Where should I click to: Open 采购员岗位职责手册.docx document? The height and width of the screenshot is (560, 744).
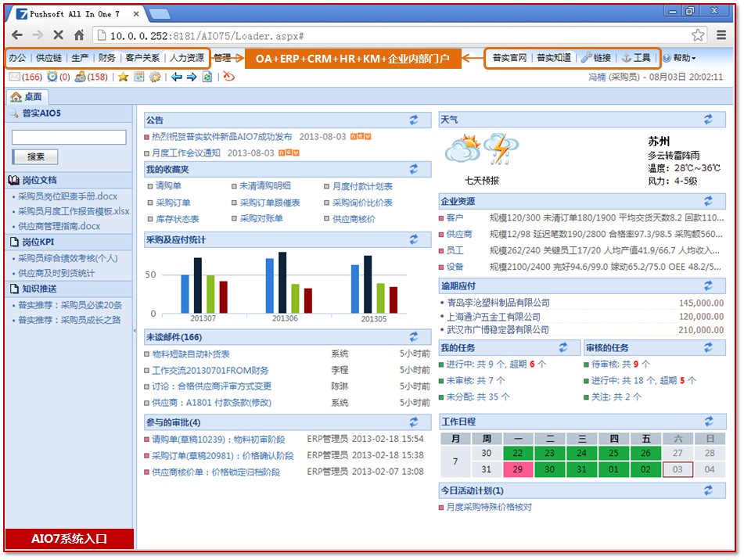coord(67,196)
